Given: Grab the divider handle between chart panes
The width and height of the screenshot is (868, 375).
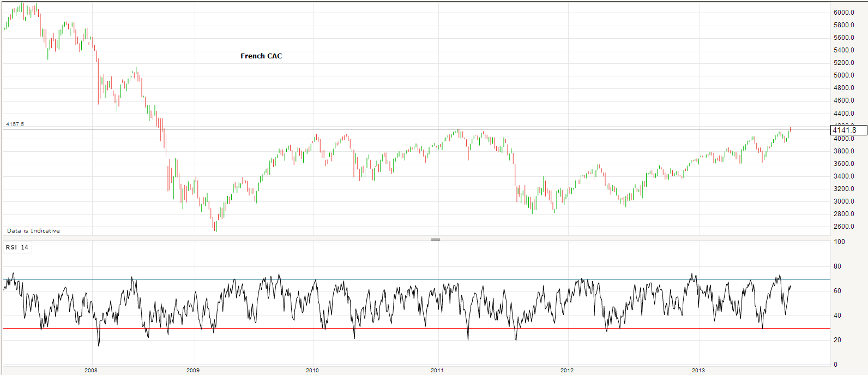Looking at the screenshot, I should pyautogui.click(x=435, y=239).
